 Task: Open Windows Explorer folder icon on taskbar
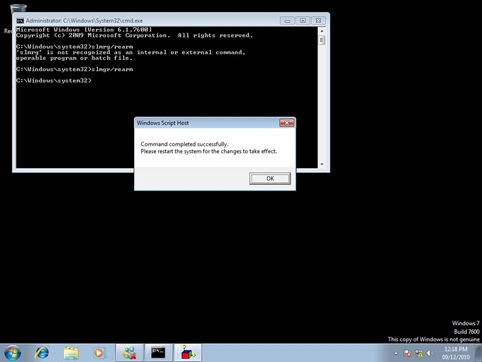(71, 353)
